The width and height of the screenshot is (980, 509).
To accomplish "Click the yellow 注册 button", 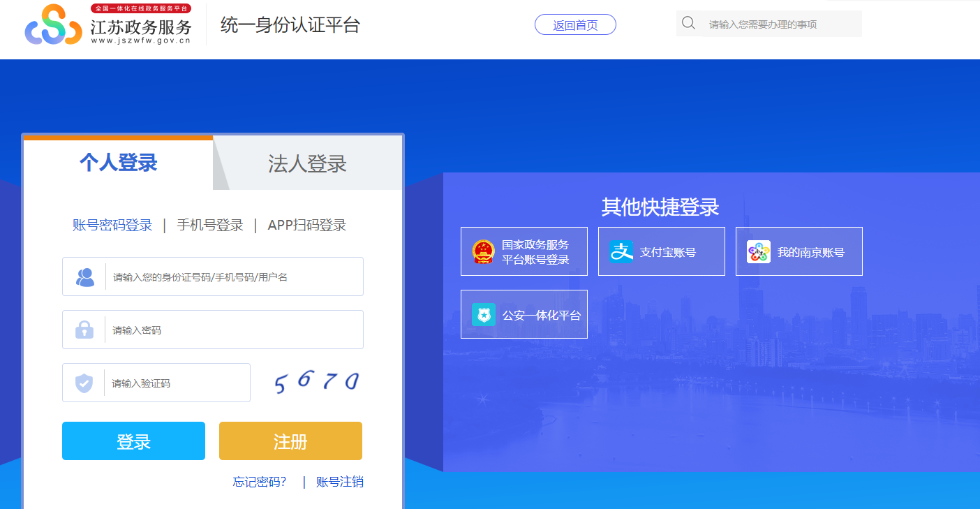I will pyautogui.click(x=290, y=441).
